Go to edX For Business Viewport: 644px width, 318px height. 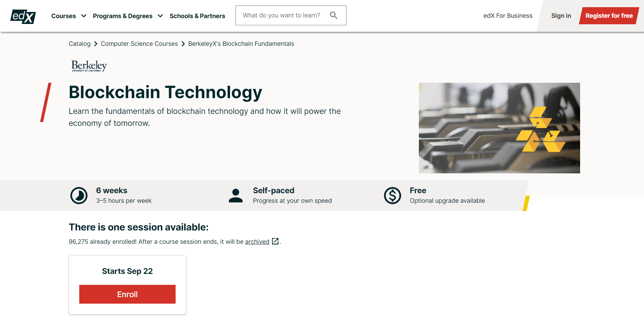[508, 16]
